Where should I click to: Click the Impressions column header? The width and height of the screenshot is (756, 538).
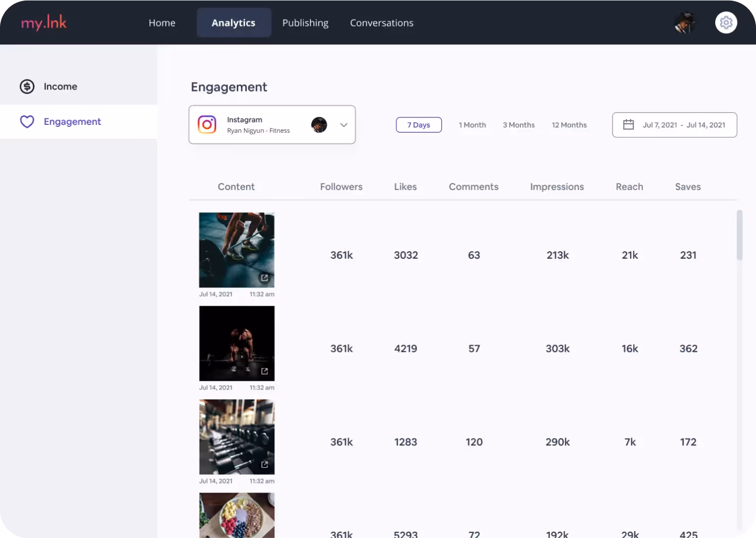[557, 187]
